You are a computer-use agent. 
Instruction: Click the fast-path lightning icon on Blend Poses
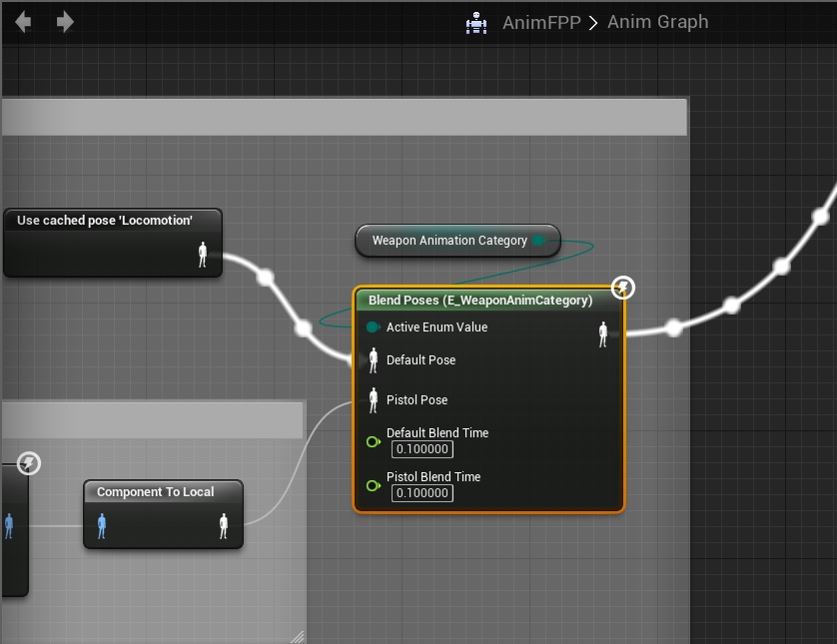tap(622, 289)
